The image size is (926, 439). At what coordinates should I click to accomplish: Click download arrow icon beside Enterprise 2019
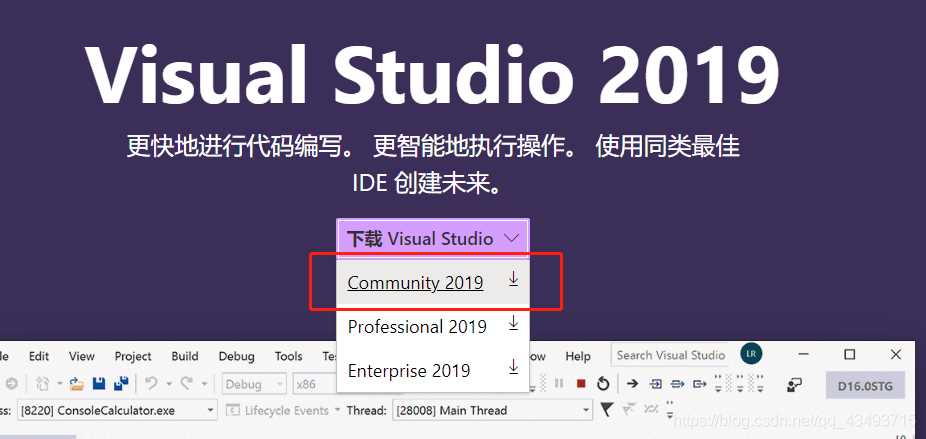[x=513, y=367]
